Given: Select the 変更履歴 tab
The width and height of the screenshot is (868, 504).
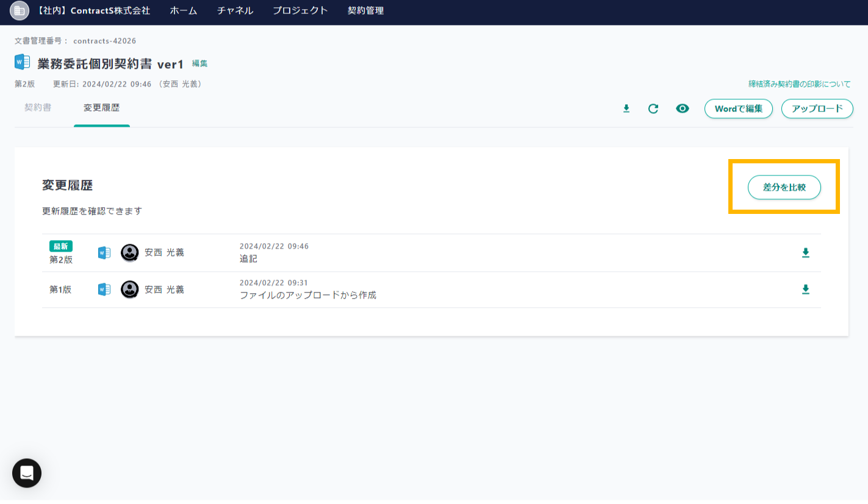Looking at the screenshot, I should [102, 107].
